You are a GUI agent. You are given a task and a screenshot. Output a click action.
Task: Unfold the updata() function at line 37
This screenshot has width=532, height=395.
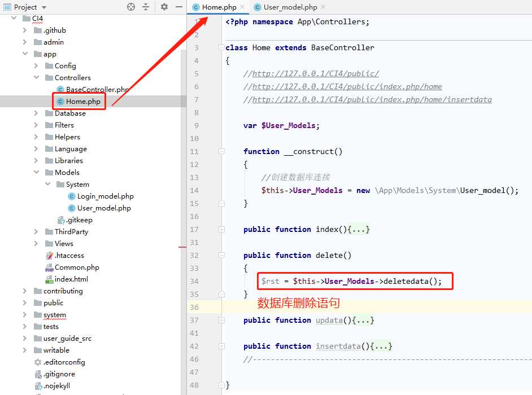[x=221, y=320]
